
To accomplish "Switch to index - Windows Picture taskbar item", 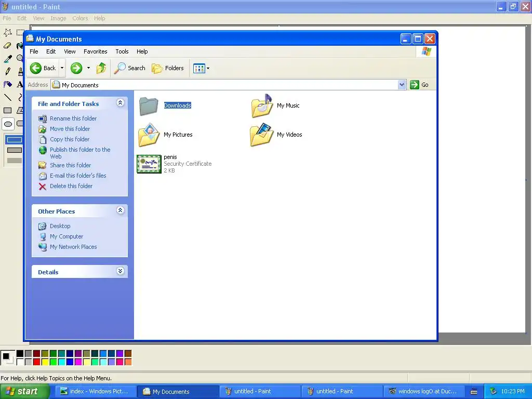I will [x=95, y=392].
